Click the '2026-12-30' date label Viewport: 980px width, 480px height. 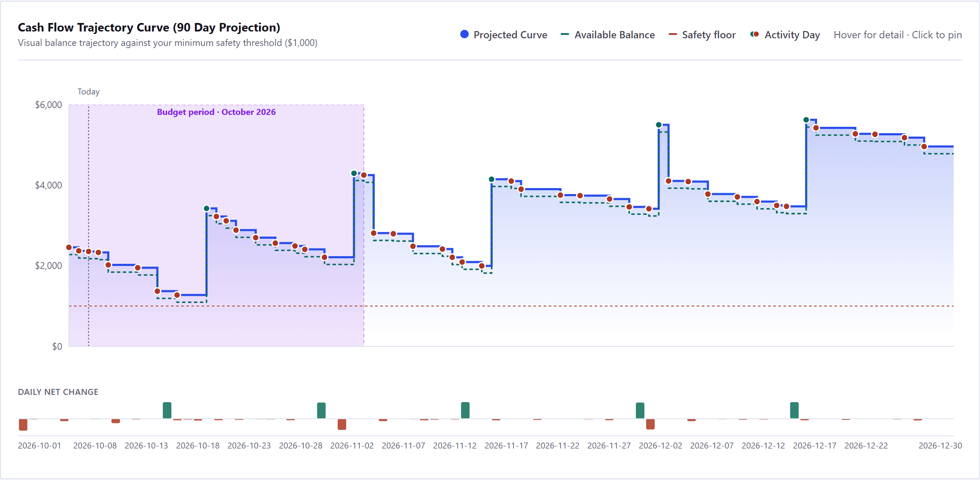940,446
